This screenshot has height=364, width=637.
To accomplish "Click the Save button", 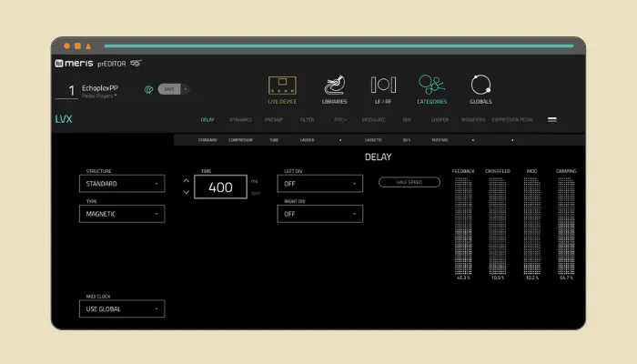I will 169,89.
